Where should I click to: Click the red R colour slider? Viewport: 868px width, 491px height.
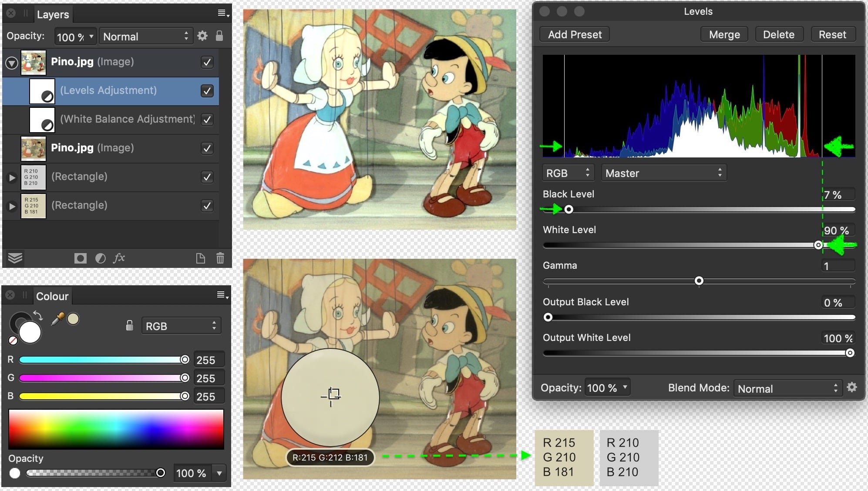(x=104, y=360)
